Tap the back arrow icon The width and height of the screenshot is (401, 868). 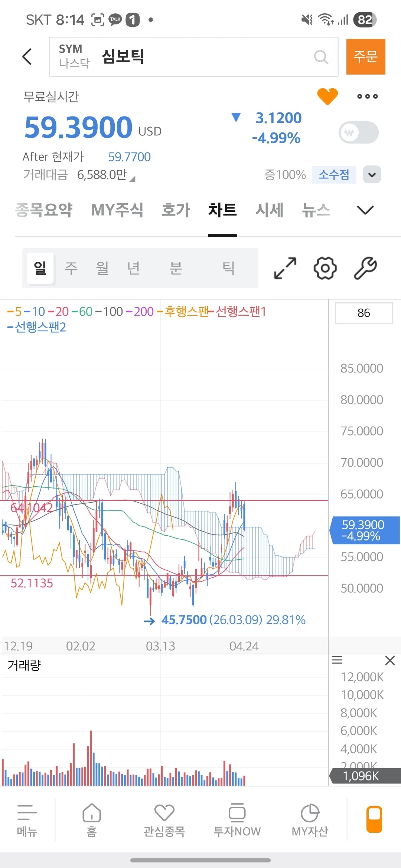27,57
